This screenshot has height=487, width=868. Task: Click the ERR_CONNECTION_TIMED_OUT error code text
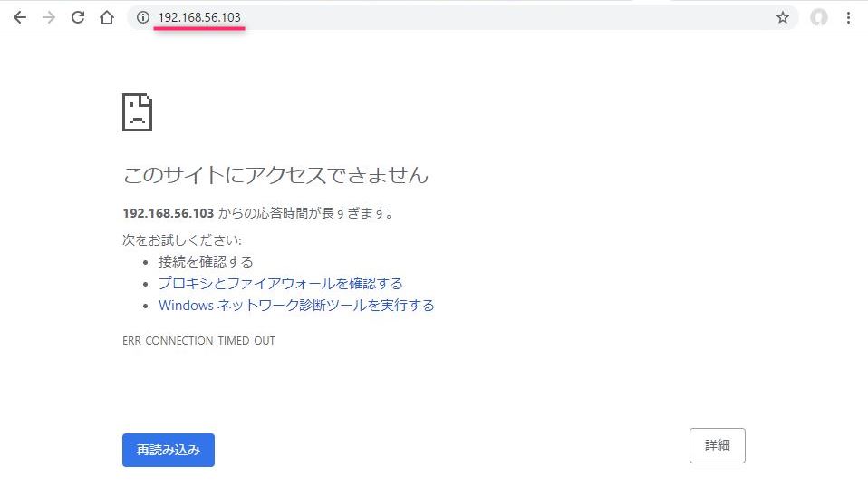click(x=198, y=341)
